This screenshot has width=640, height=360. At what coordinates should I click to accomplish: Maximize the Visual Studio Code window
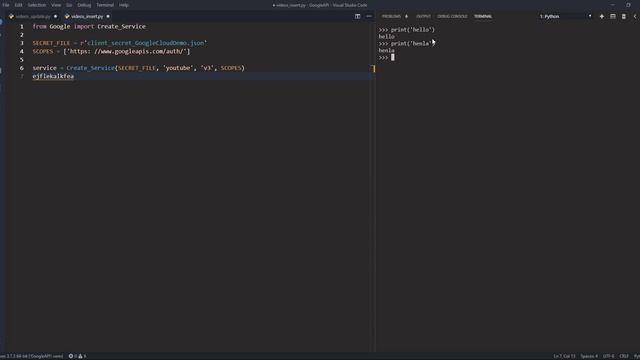[628, 5]
